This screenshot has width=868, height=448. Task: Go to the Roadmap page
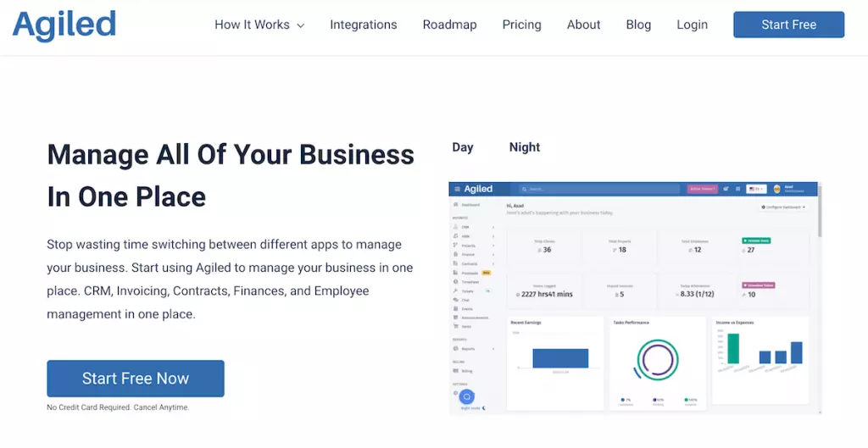449,25
